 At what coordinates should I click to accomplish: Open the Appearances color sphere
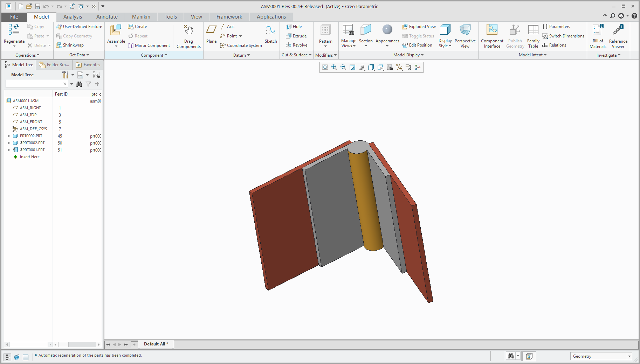coord(387,30)
